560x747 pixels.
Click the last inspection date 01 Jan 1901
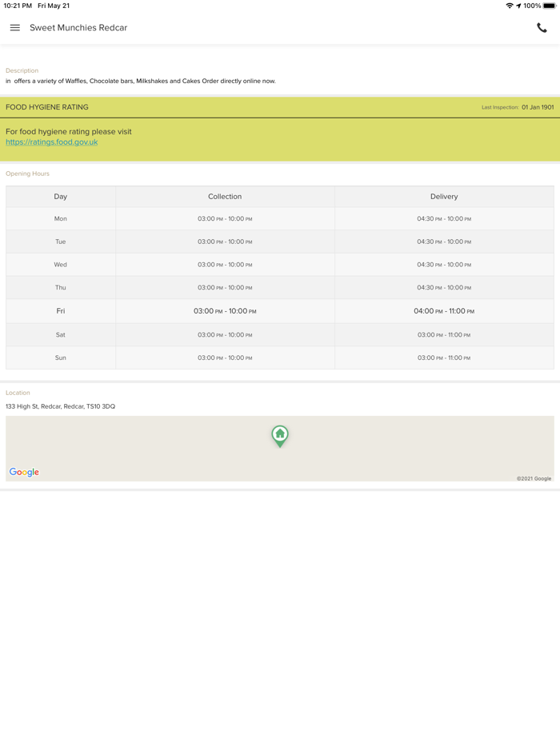(538, 107)
